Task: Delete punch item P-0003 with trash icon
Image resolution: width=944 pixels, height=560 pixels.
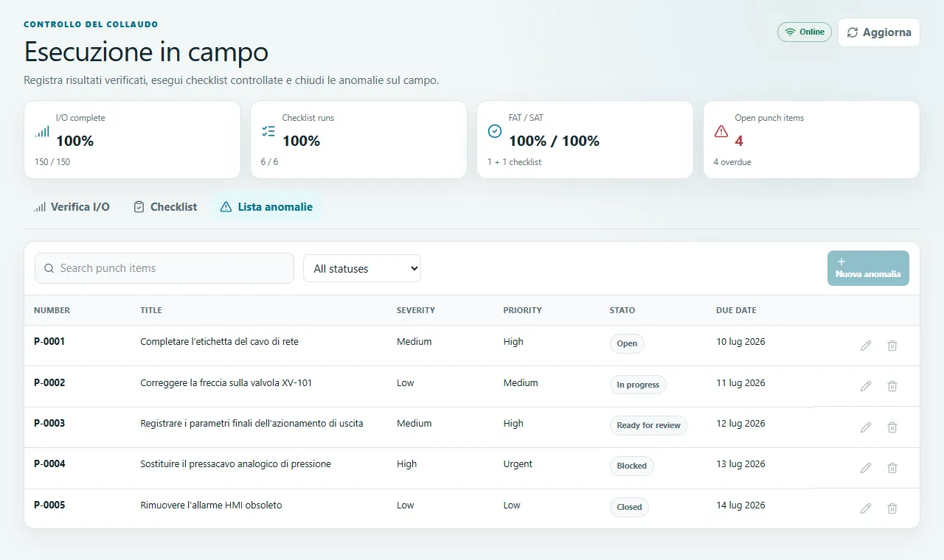Action: (x=892, y=427)
